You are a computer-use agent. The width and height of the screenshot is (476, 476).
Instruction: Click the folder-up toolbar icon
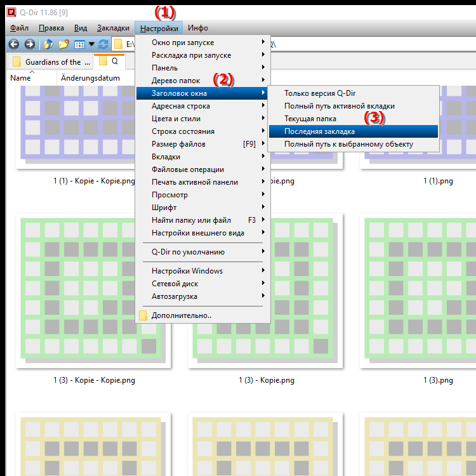(x=48, y=44)
